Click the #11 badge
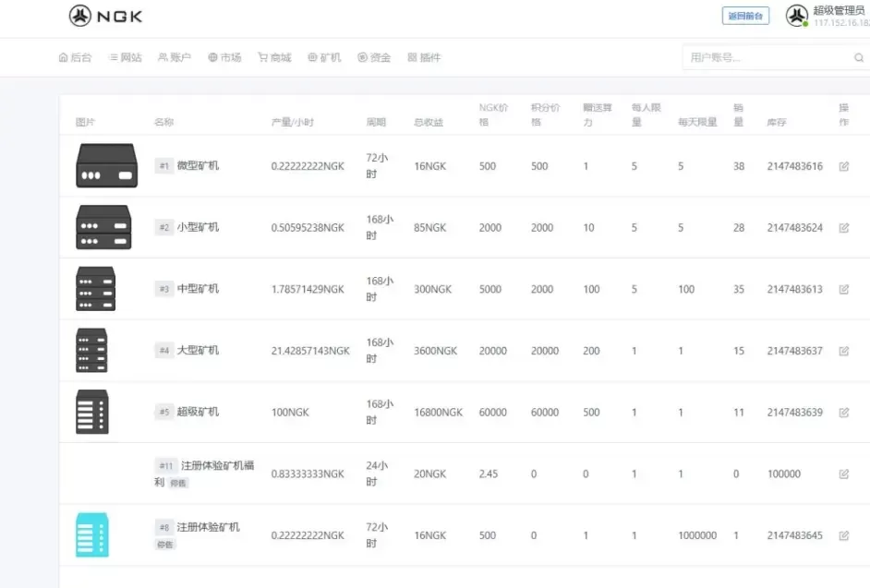 (166, 465)
